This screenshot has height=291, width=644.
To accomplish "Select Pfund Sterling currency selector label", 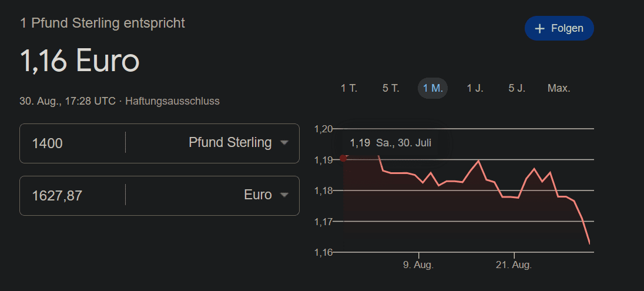I will tap(230, 143).
